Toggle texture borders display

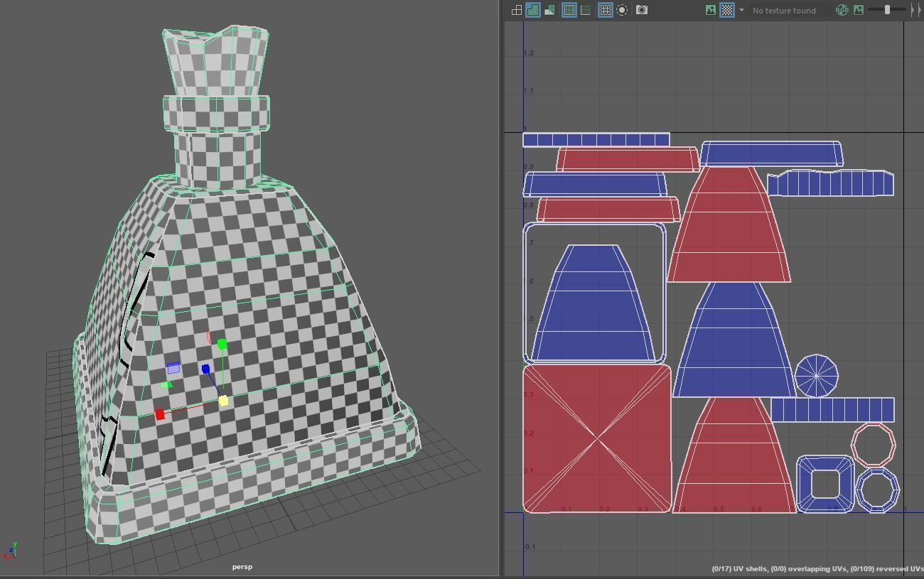[x=569, y=10]
